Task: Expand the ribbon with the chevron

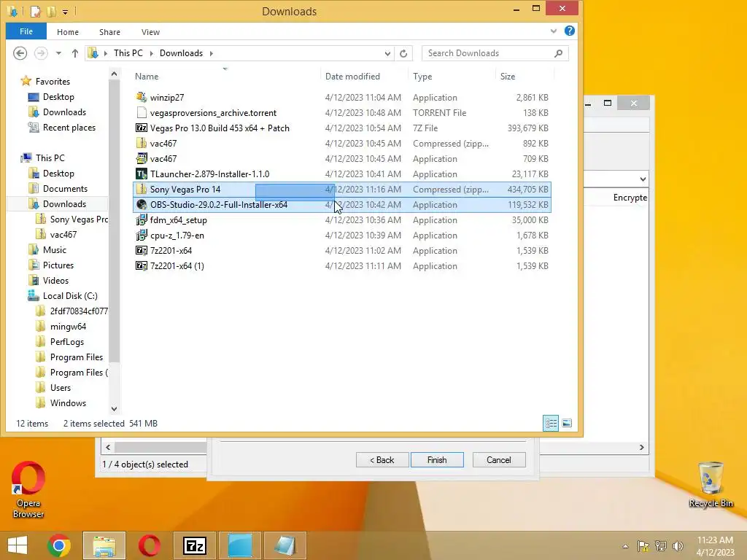Action: click(553, 31)
